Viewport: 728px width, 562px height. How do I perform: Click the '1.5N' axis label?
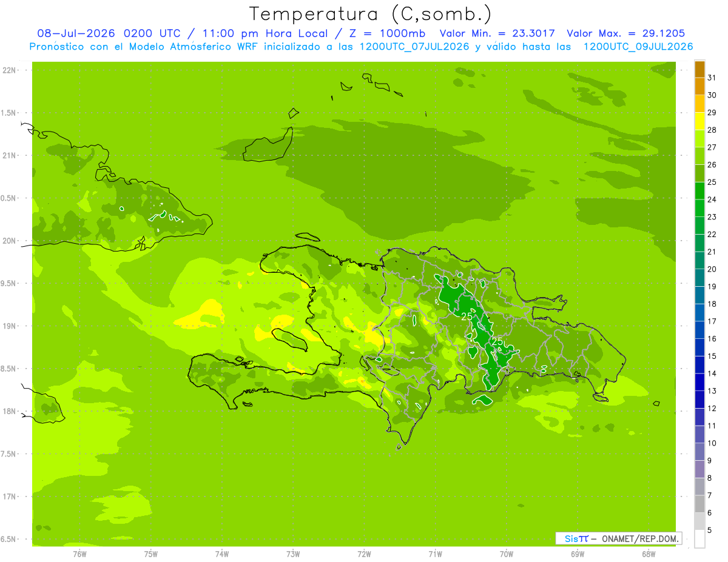click(x=8, y=113)
